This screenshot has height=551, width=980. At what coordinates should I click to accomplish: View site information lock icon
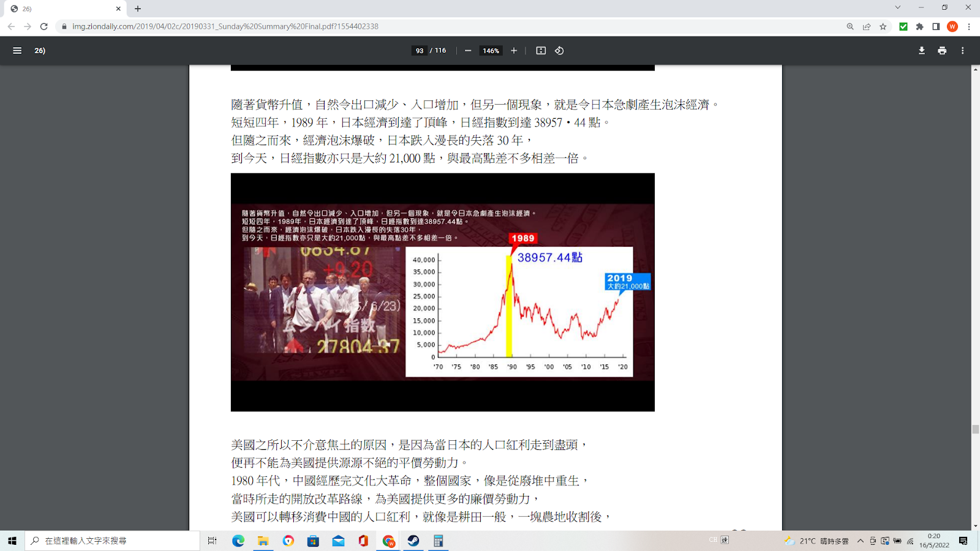coord(64,26)
